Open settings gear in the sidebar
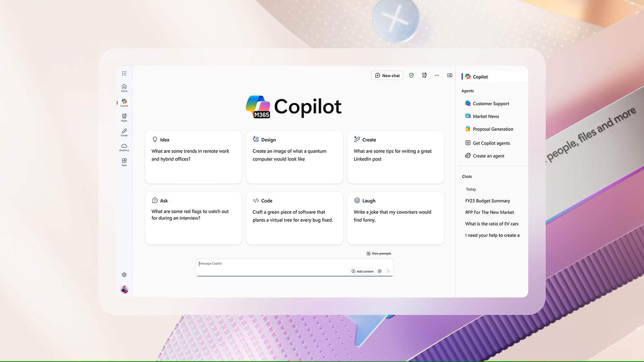Screen dimensions: 644x362 click(124, 274)
